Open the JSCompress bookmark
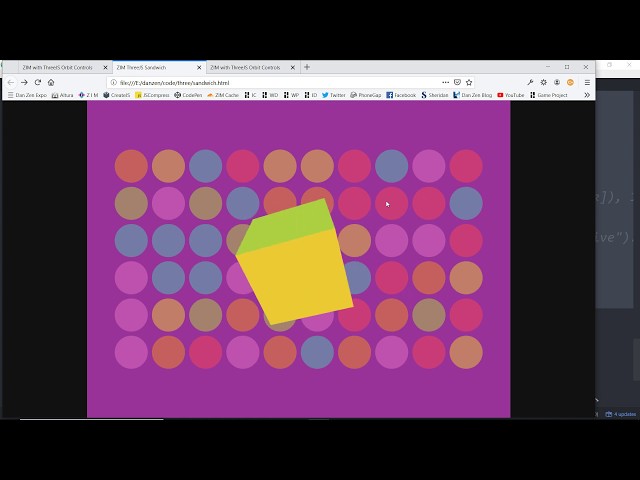 pos(152,95)
